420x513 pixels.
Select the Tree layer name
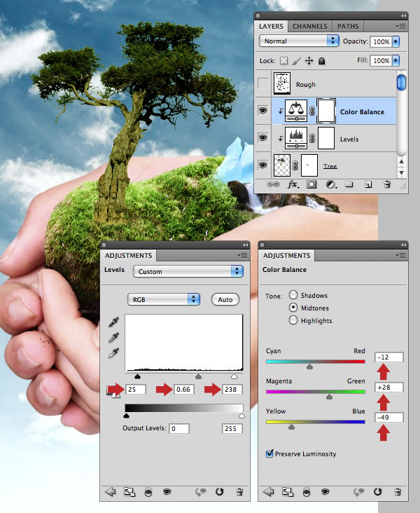[330, 166]
